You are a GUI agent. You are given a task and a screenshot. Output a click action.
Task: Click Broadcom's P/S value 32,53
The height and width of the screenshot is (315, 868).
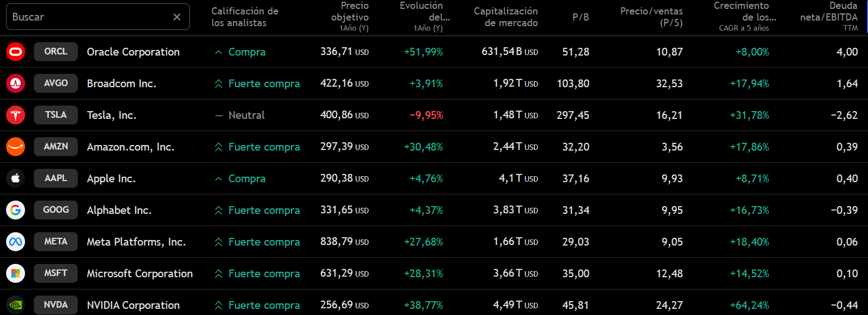(669, 83)
